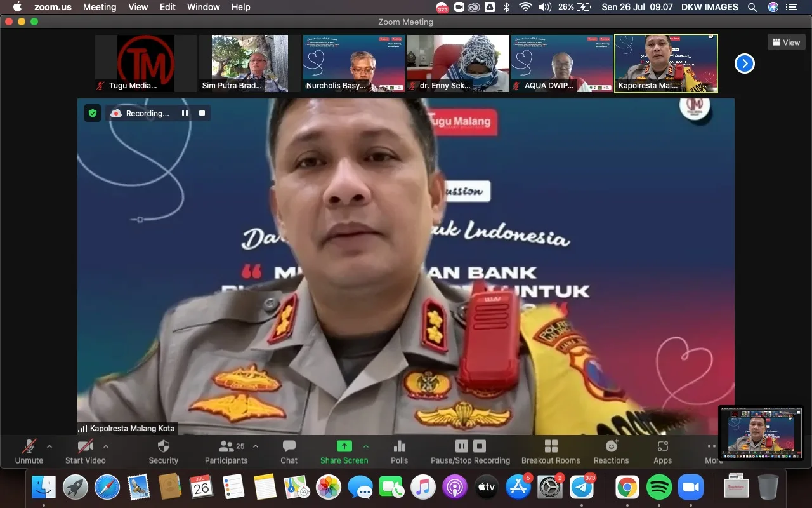Image resolution: width=812 pixels, height=508 pixels.
Task: Open Apple TV from the Dock
Action: point(487,488)
